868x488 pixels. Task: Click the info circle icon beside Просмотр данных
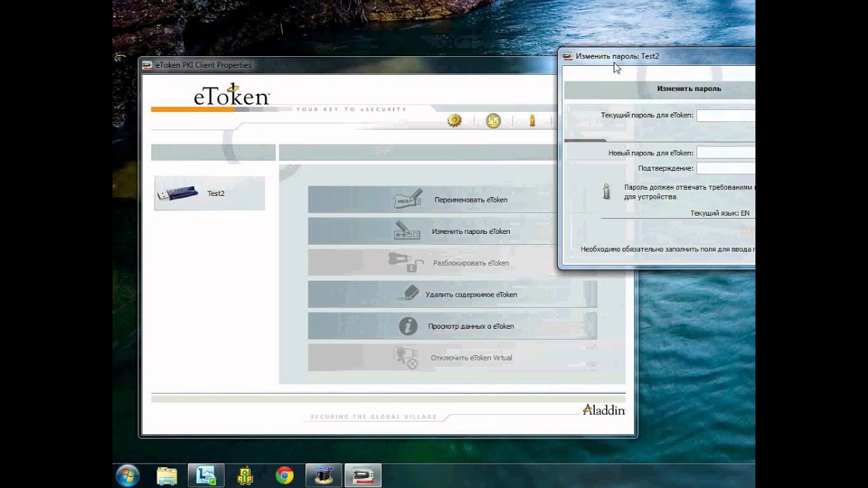pyautogui.click(x=408, y=326)
